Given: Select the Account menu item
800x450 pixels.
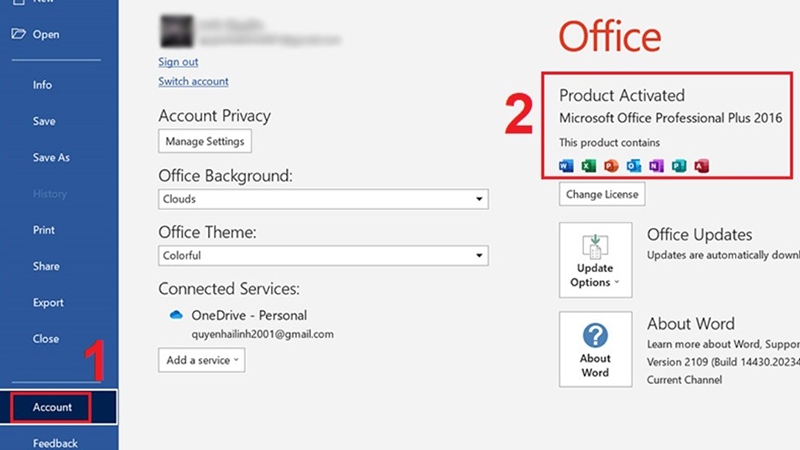Looking at the screenshot, I should point(52,407).
